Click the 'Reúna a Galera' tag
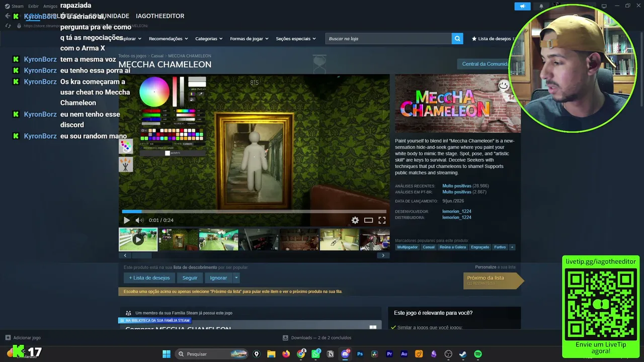The width and height of the screenshot is (644, 362). (453, 247)
